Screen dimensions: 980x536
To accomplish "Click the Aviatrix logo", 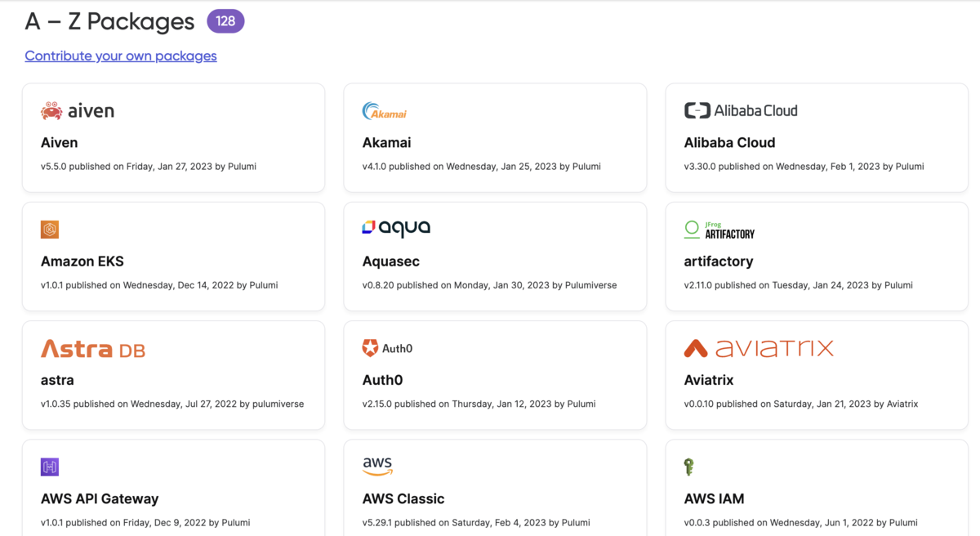I will (x=759, y=349).
